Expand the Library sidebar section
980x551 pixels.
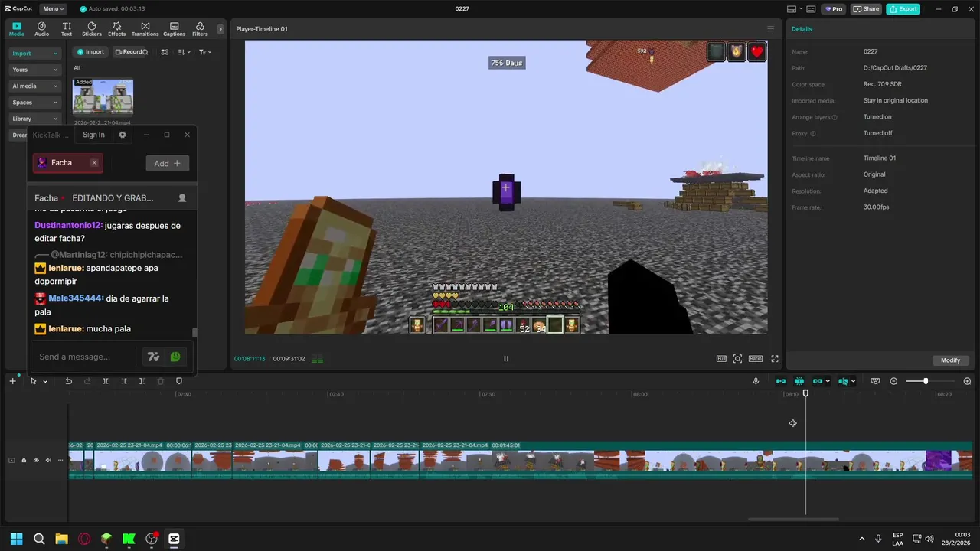[34, 119]
